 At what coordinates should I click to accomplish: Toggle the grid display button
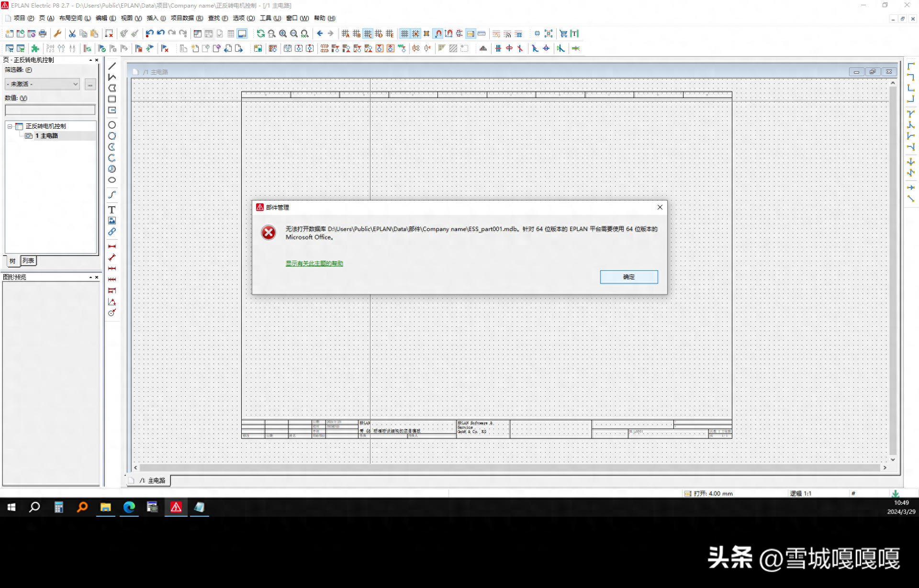[x=404, y=33]
